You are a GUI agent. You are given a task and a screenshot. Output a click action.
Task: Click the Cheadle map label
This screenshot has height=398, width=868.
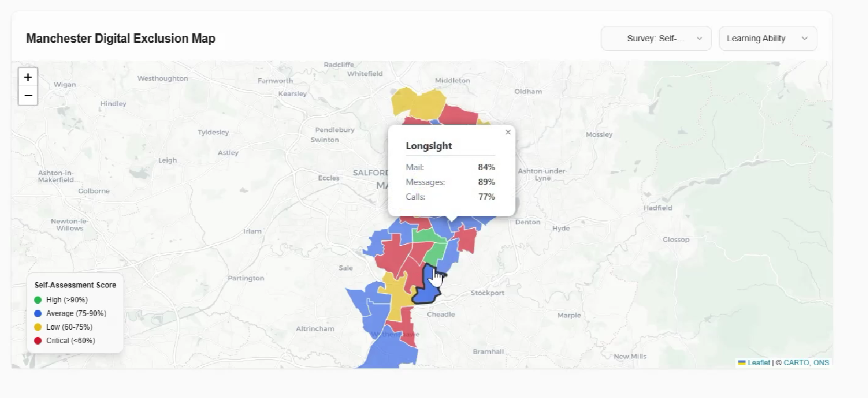click(441, 314)
